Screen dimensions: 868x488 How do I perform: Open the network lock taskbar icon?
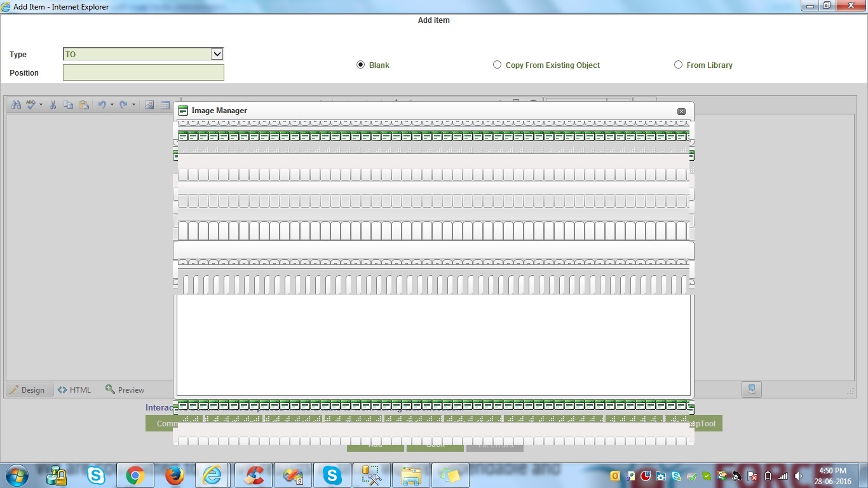(x=57, y=475)
